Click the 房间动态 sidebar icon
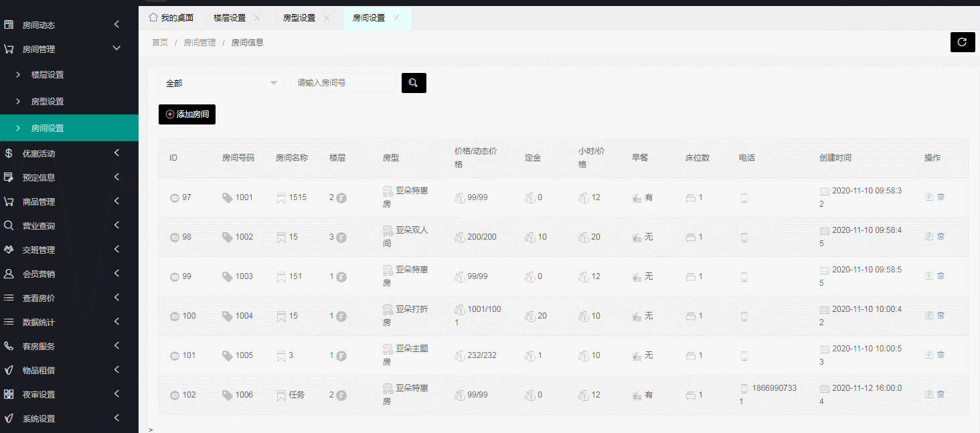980x433 pixels. pyautogui.click(x=9, y=24)
